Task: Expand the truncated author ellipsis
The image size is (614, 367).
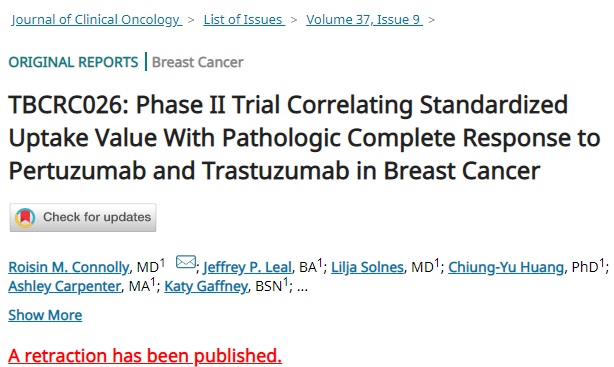Action: coord(302,287)
